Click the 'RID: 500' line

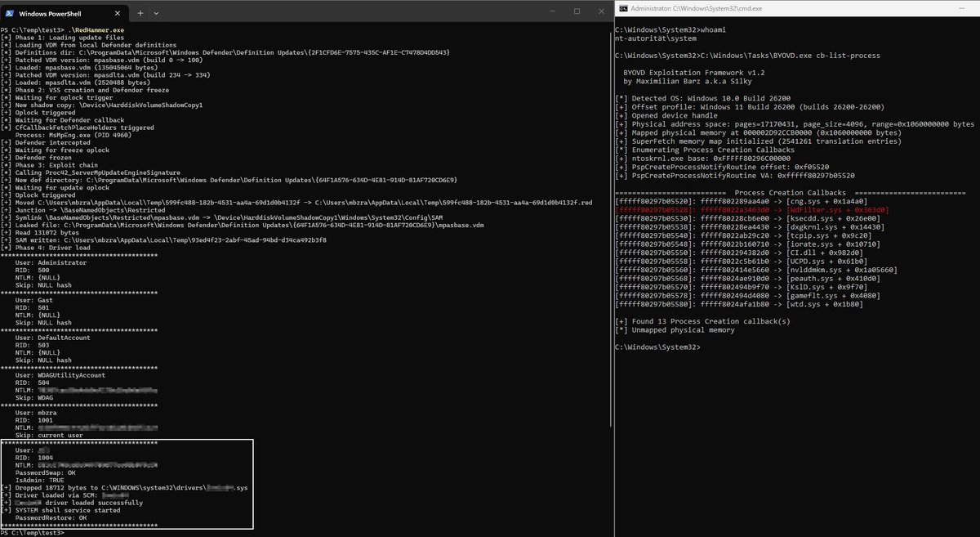33,270
